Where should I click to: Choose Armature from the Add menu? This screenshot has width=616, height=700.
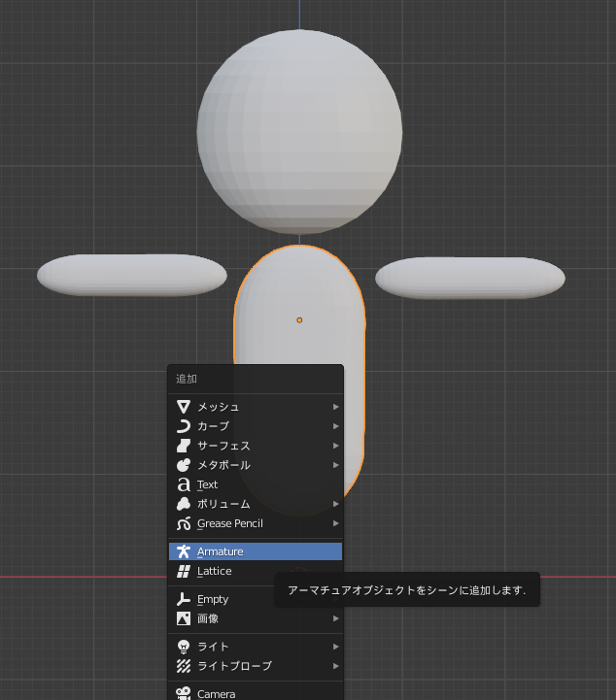click(x=256, y=551)
